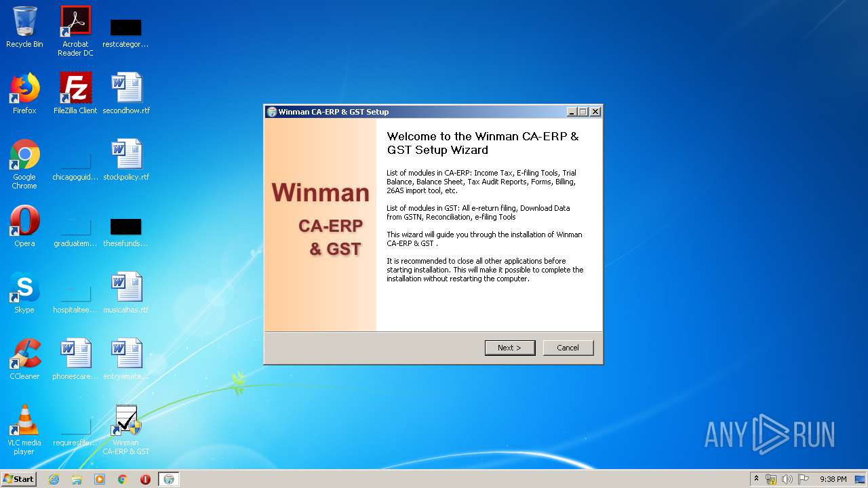Select the Opera desktop shortcut
The height and width of the screenshot is (488, 868).
pos(24,226)
